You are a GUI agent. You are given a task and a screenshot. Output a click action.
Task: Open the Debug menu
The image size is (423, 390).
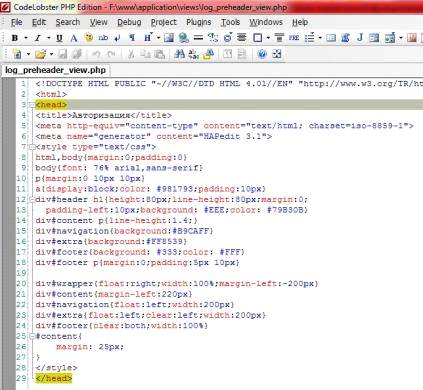click(129, 22)
